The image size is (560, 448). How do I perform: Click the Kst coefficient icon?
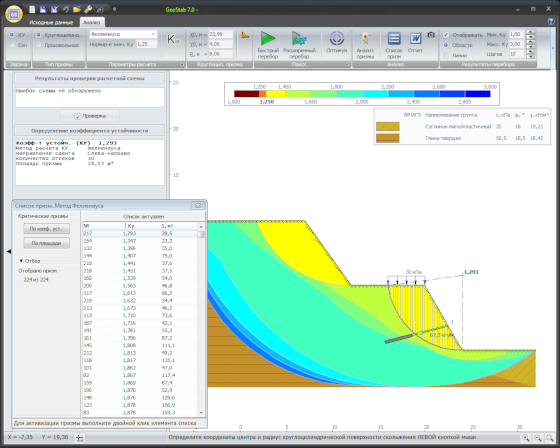pyautogui.click(x=173, y=40)
